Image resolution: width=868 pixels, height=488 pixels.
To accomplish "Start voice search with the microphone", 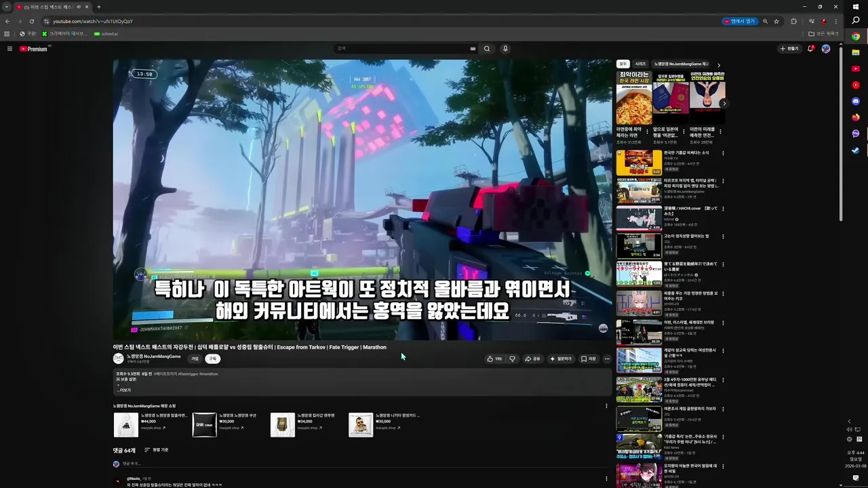I will point(505,49).
